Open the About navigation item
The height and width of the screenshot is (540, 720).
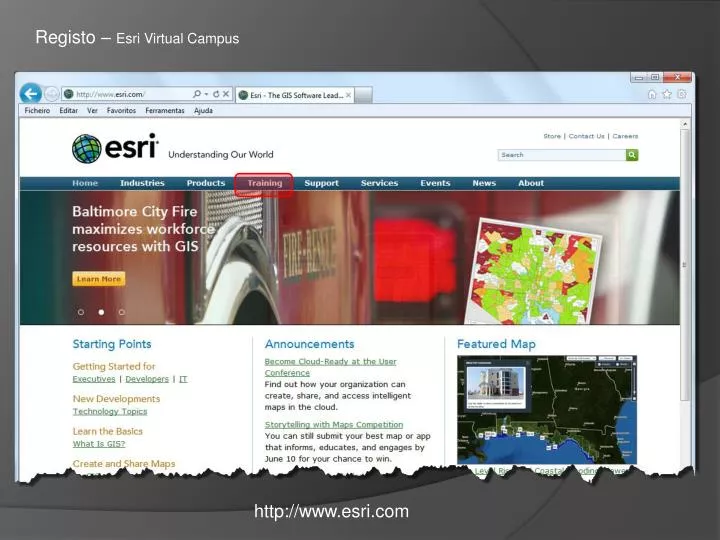531,183
